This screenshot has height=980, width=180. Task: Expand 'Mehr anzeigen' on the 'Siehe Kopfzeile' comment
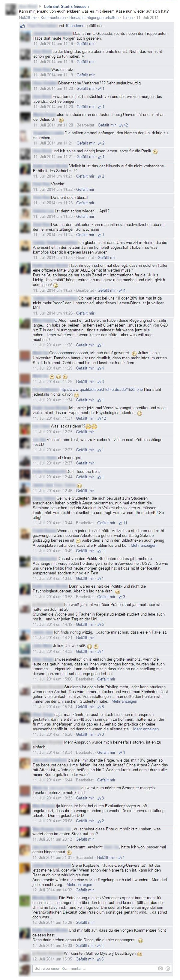pos(79,884)
